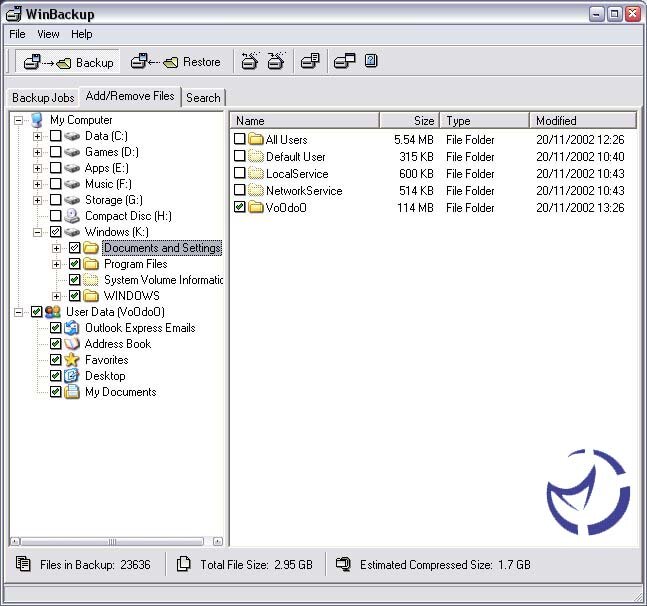Click the Favorites star icon
647x606 pixels.
click(x=72, y=360)
